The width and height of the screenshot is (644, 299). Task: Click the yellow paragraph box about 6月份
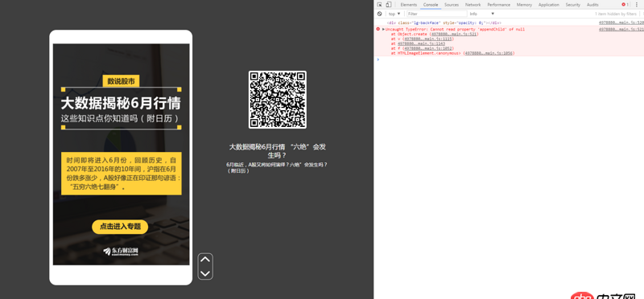click(x=122, y=174)
